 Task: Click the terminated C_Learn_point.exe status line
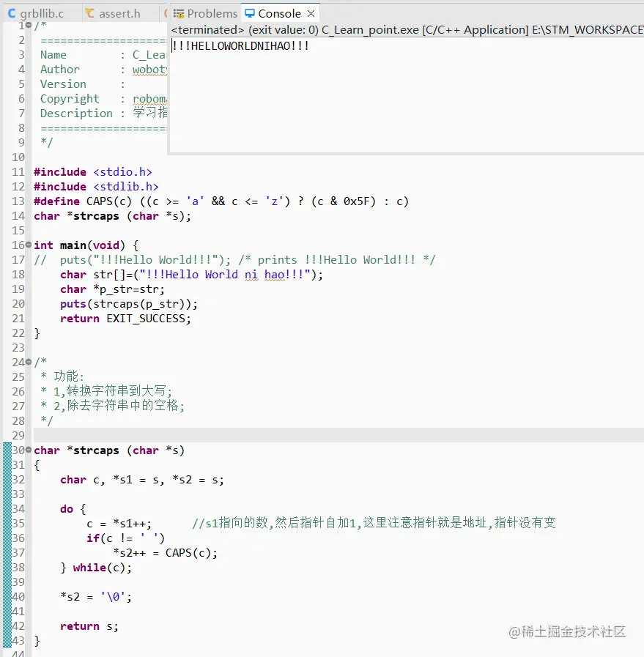[407, 30]
